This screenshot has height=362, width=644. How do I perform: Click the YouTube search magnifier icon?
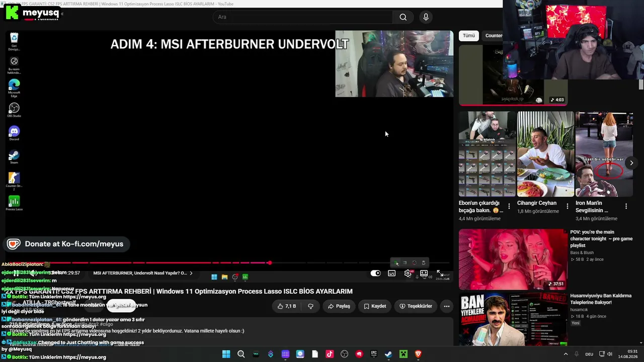point(403,17)
